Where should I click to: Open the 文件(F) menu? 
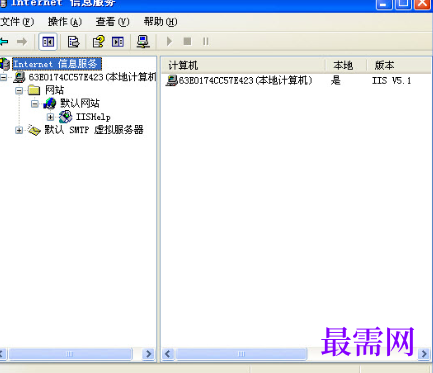(x=17, y=22)
